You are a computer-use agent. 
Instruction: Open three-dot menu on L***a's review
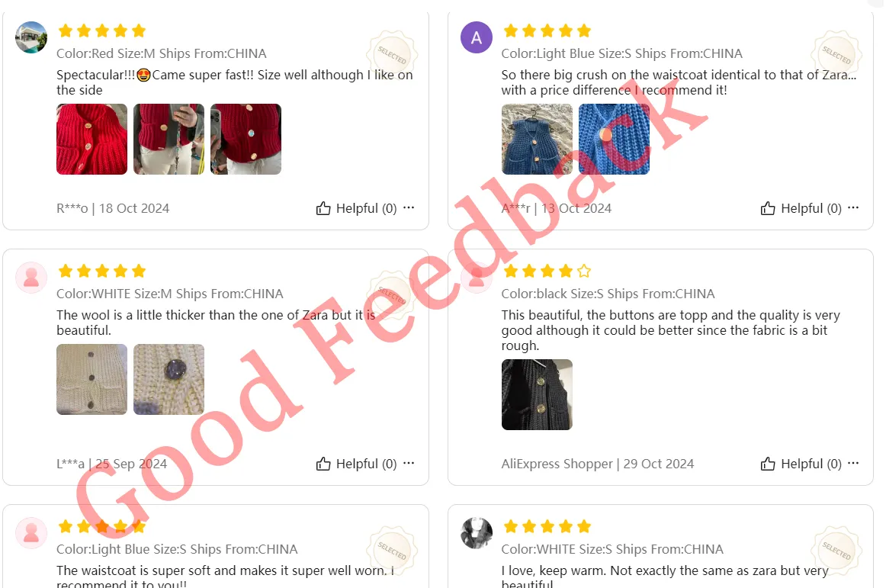point(409,463)
